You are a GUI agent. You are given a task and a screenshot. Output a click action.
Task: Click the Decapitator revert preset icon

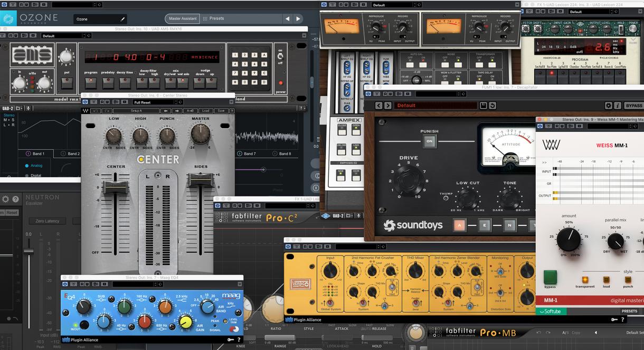pos(492,106)
